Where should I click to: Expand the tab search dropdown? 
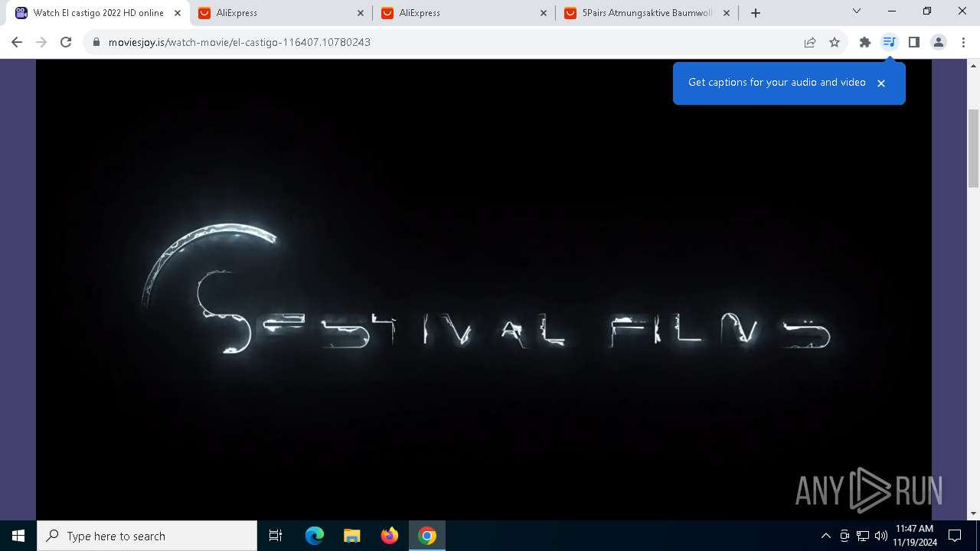(857, 11)
